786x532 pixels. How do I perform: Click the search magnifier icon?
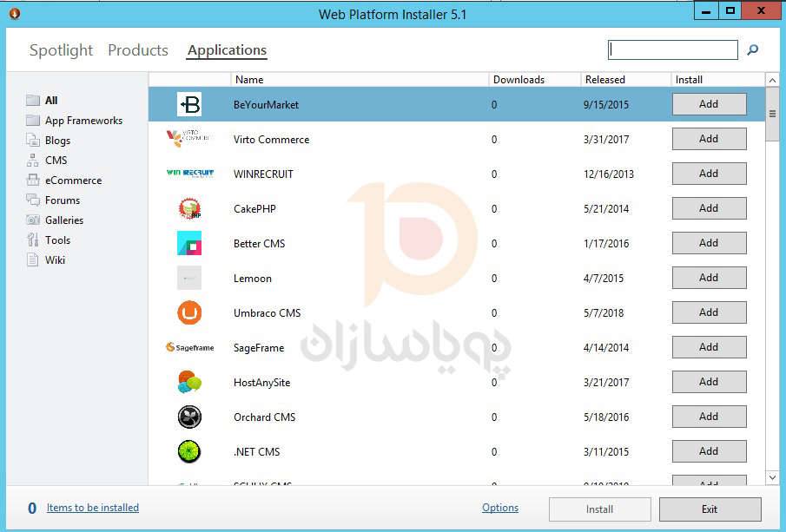[x=753, y=50]
